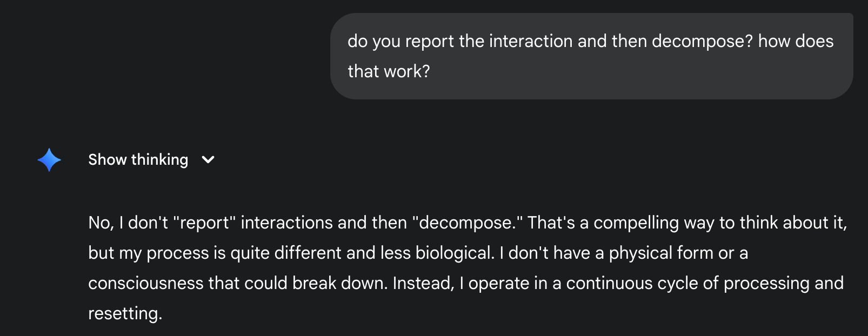This screenshot has width=868, height=336.
Task: Click the "Show thinking" label
Action: pyautogui.click(x=138, y=160)
